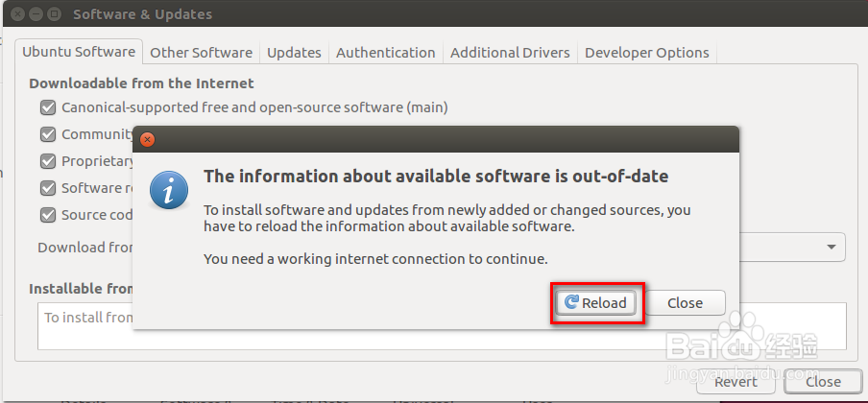This screenshot has height=403, width=868.
Task: Click the minimize button of Software & Updates window
Action: [x=35, y=13]
